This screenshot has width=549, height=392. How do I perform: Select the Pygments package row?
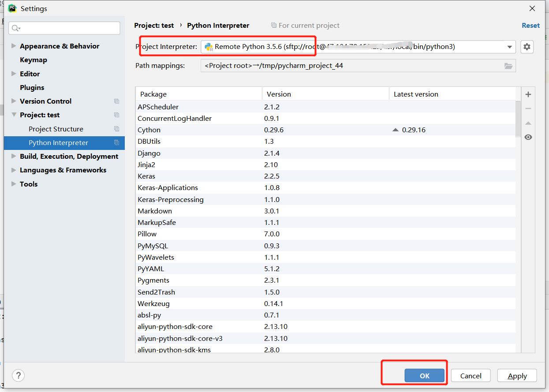pos(325,280)
